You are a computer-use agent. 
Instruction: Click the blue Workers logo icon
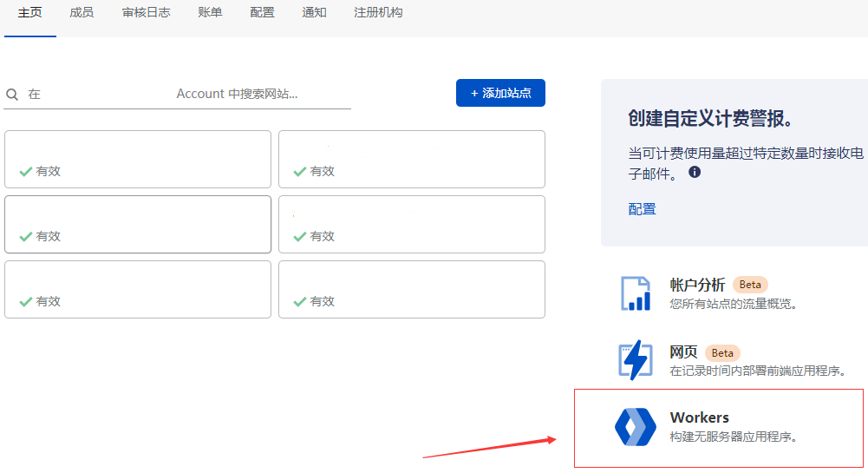tap(635, 426)
